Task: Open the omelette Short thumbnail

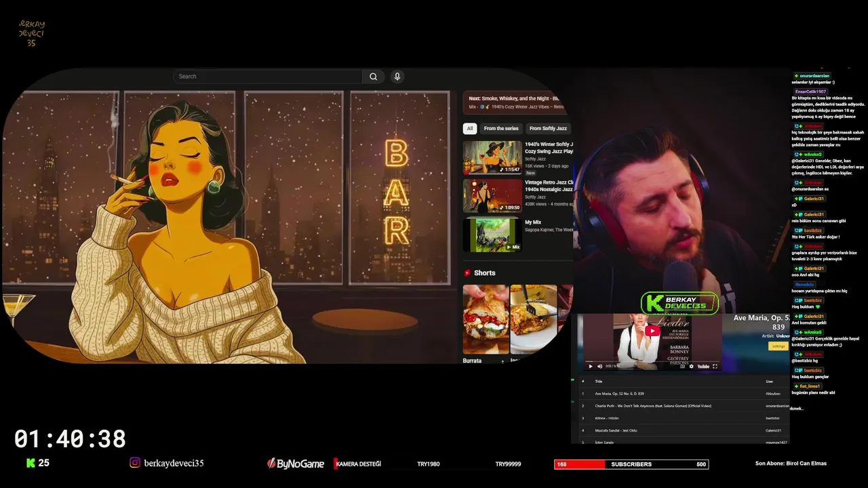Action: pos(533,319)
